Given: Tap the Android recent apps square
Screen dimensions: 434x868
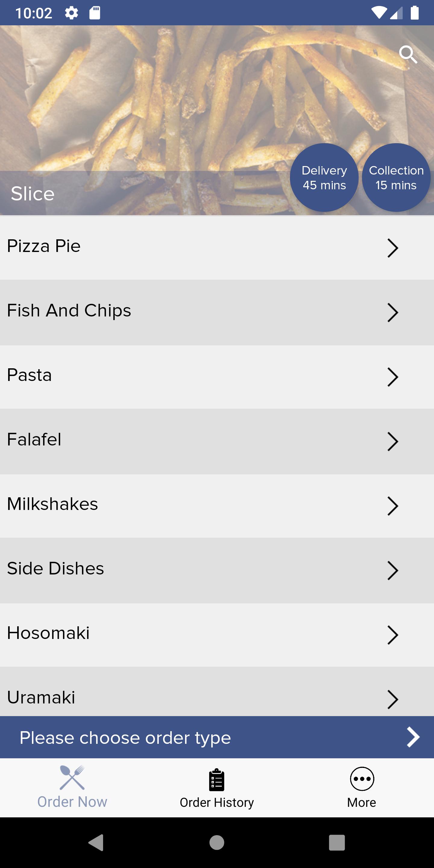Looking at the screenshot, I should [337, 843].
